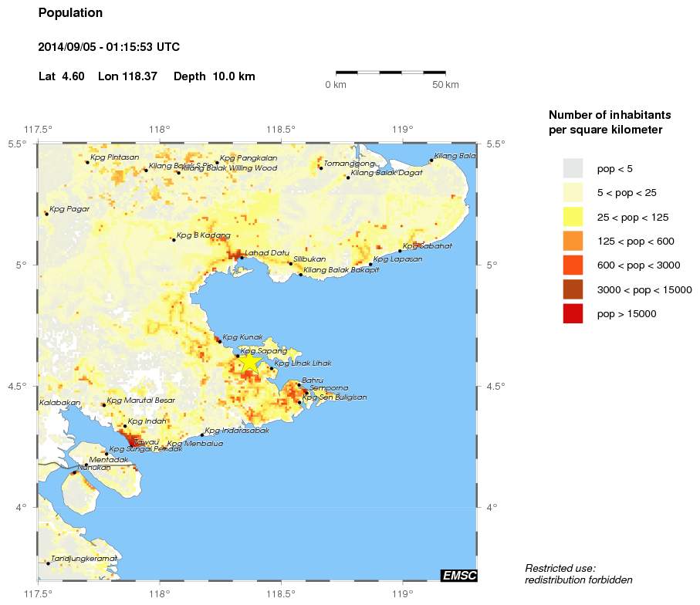Click the 'Population' title
Screen dimensions: 700x605
(70, 13)
